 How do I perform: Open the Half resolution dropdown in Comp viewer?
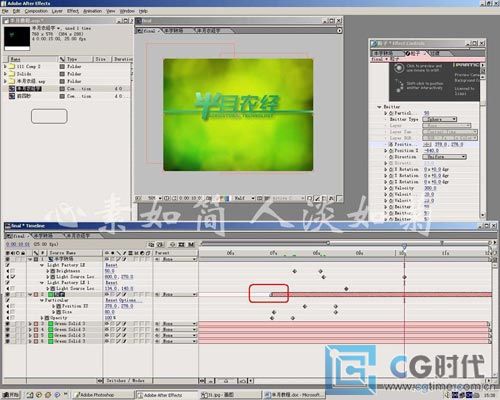coord(244,198)
